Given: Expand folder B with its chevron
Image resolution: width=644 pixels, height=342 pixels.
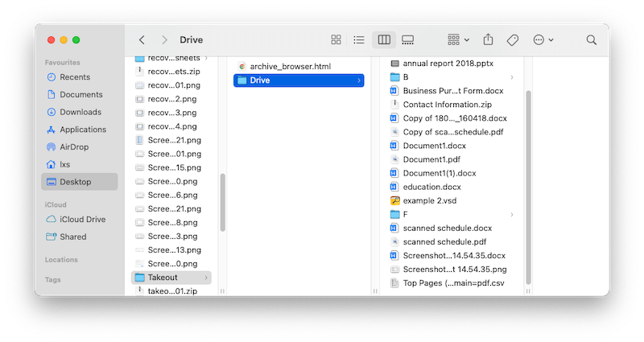Looking at the screenshot, I should click(x=512, y=77).
